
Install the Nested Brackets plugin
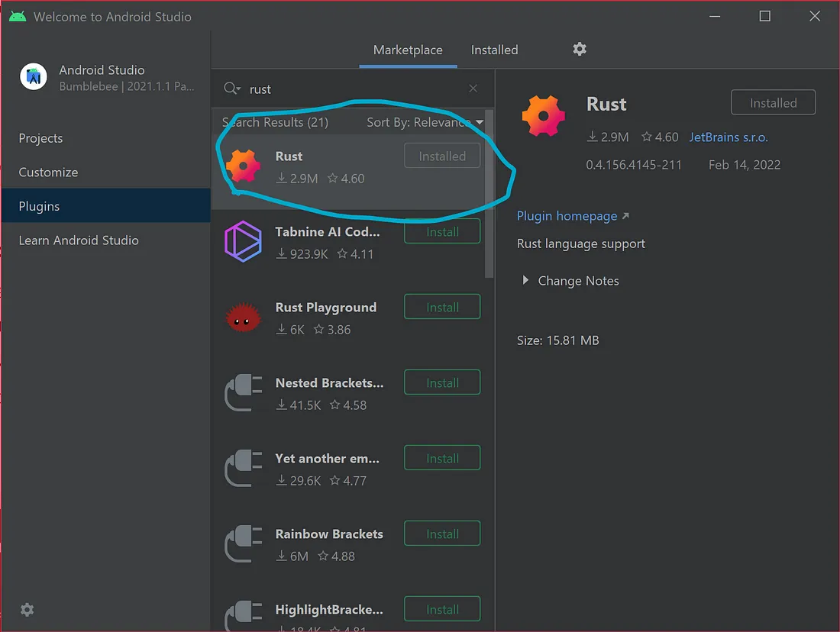point(442,382)
